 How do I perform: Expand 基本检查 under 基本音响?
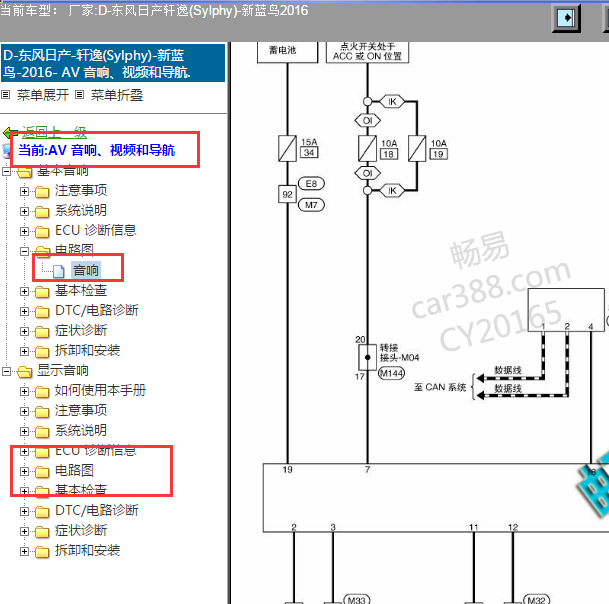point(24,291)
